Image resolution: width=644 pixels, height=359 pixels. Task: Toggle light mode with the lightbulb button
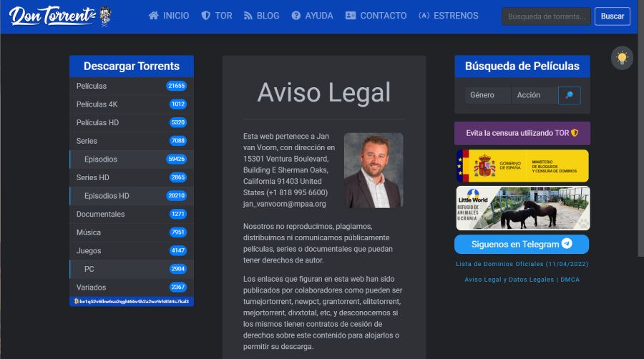622,58
